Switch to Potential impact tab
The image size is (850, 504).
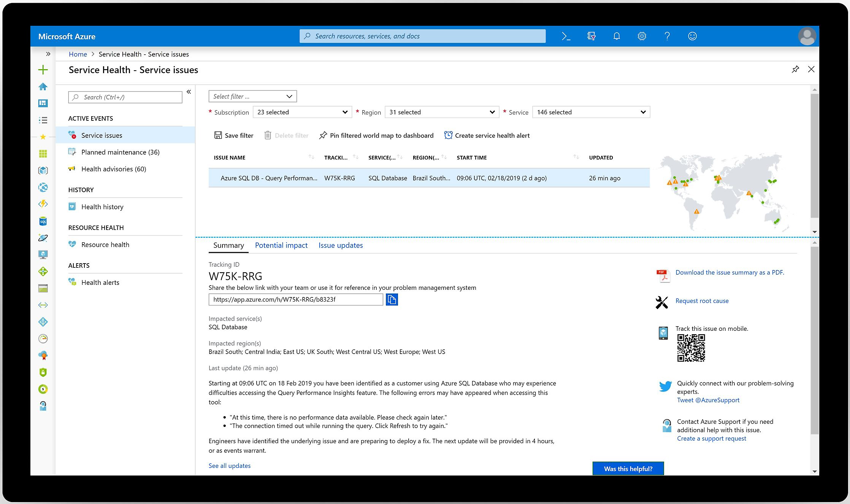[281, 245]
